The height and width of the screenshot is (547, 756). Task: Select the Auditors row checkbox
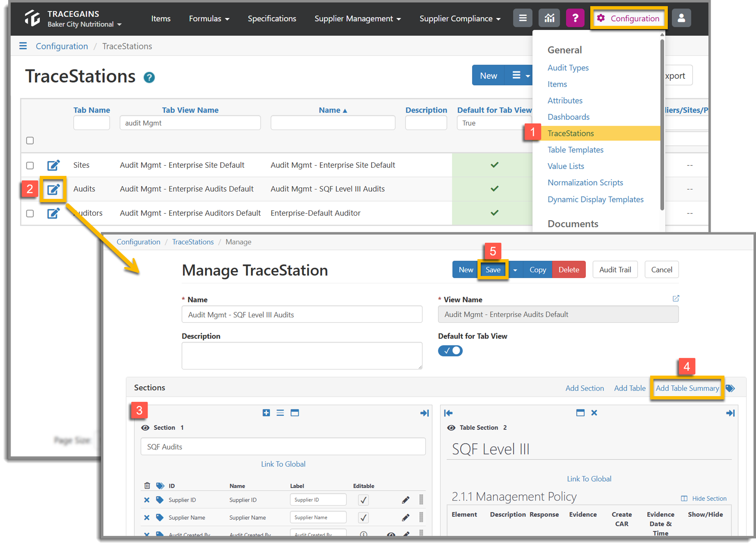click(30, 213)
